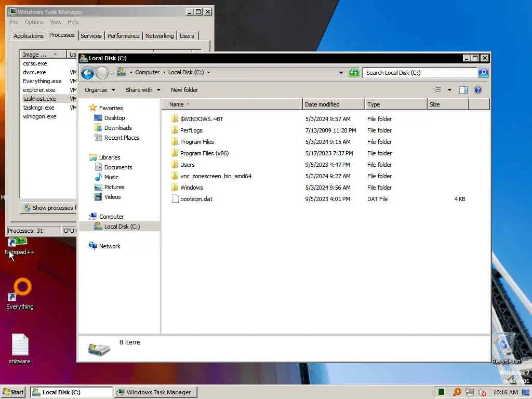Viewport: 532px width, 399px height.
Task: Select Documents library in navigation pane
Action: tap(118, 167)
